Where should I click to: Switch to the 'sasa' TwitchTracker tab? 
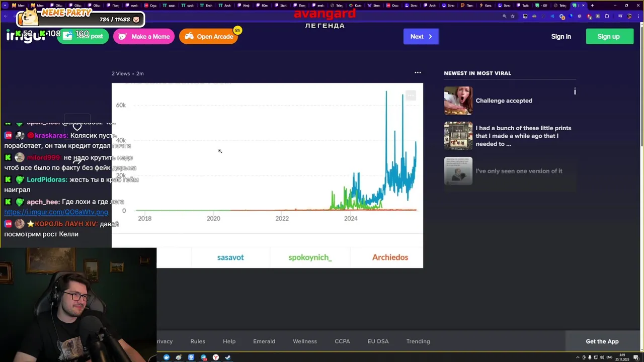click(170, 6)
